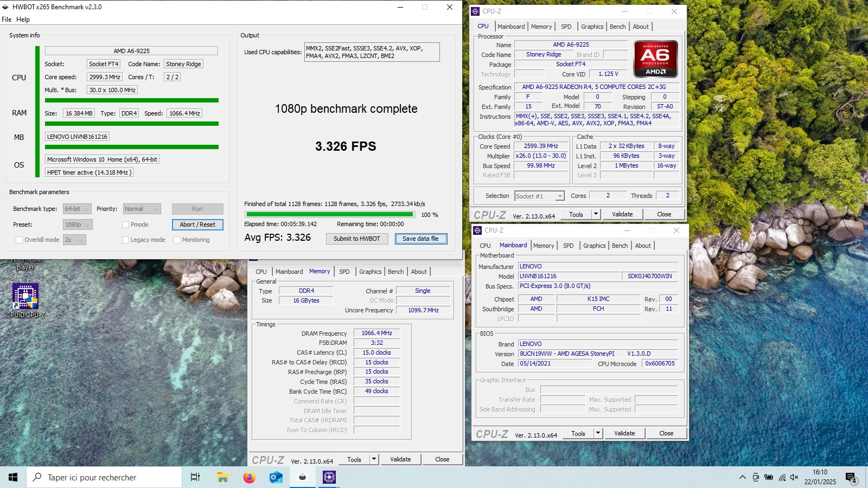Viewport: 868px width, 488px height.
Task: Enable the Monitoring checkbox
Action: point(177,240)
